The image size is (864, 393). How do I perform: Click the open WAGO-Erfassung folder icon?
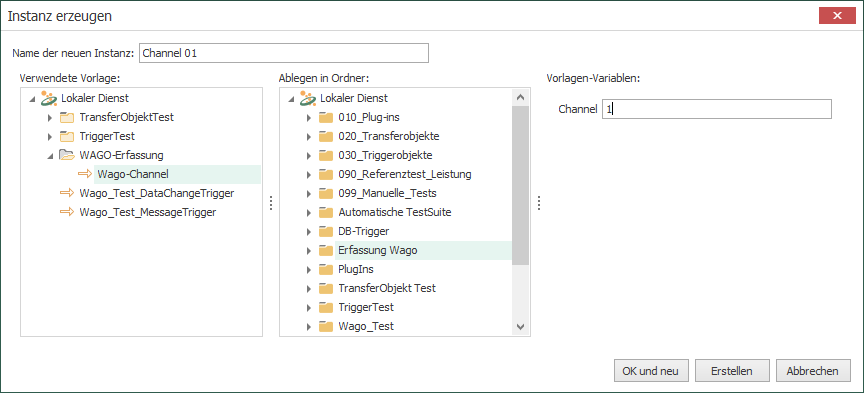[x=67, y=155]
